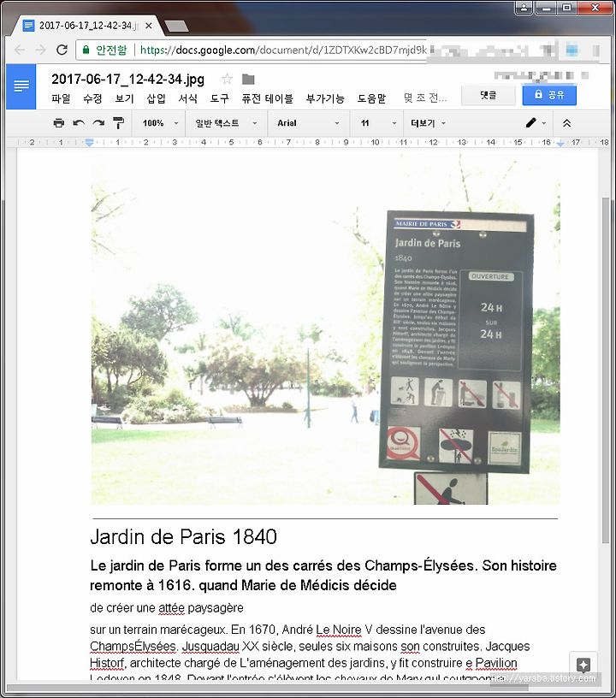
Task: Click the 몇 초 전 save status
Action: tap(425, 98)
